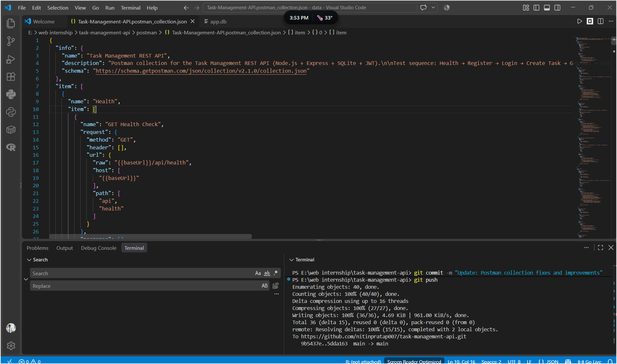617x364 pixels.
Task: Open the Accounts avatar menu
Action: [x=11, y=328]
